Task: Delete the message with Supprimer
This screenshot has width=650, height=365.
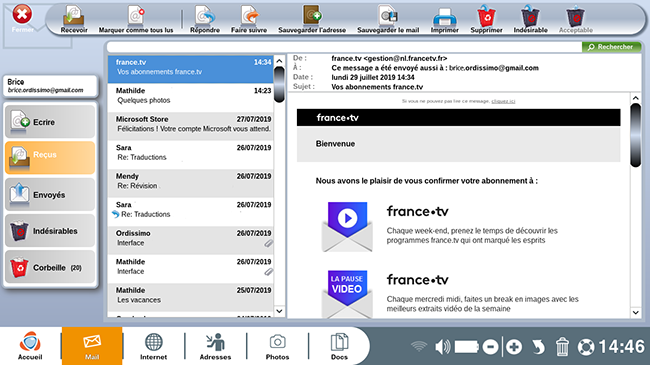Action: point(486,19)
